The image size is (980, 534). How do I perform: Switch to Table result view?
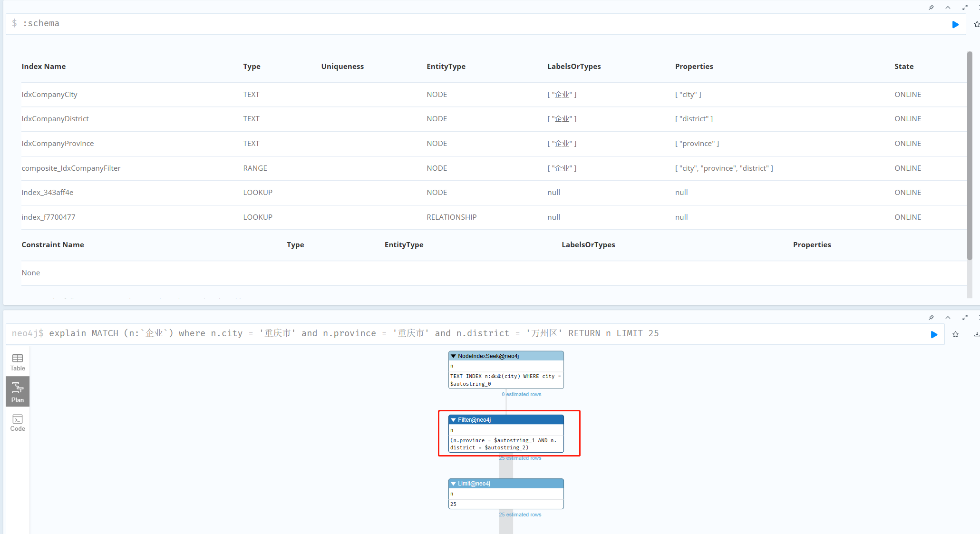pos(18,362)
